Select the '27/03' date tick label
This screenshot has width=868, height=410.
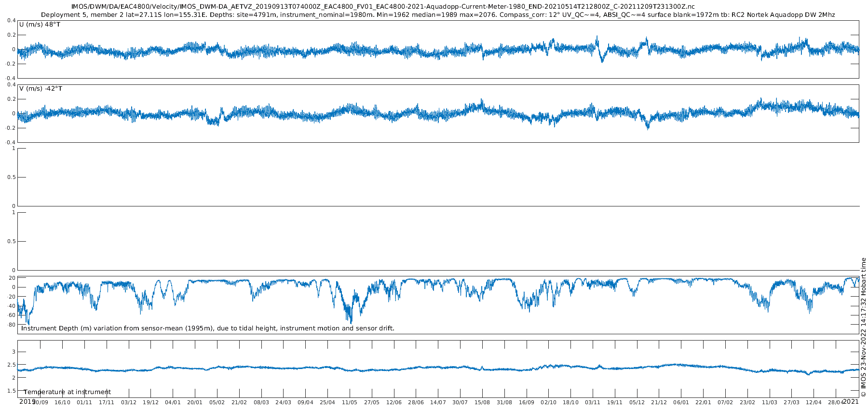click(x=792, y=402)
